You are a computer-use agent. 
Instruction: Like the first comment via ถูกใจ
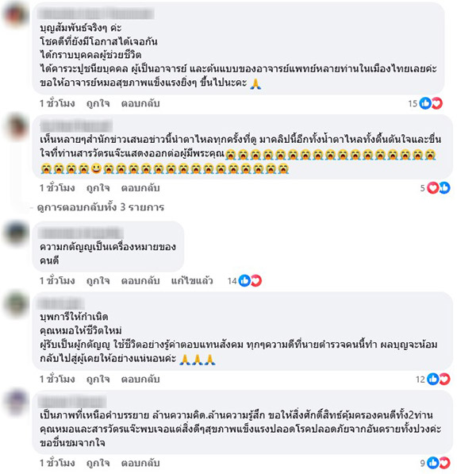tap(98, 103)
